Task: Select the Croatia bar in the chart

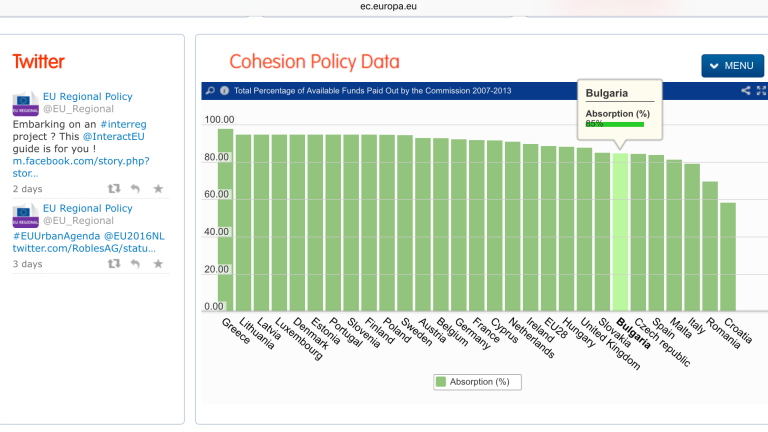Action: (728, 257)
